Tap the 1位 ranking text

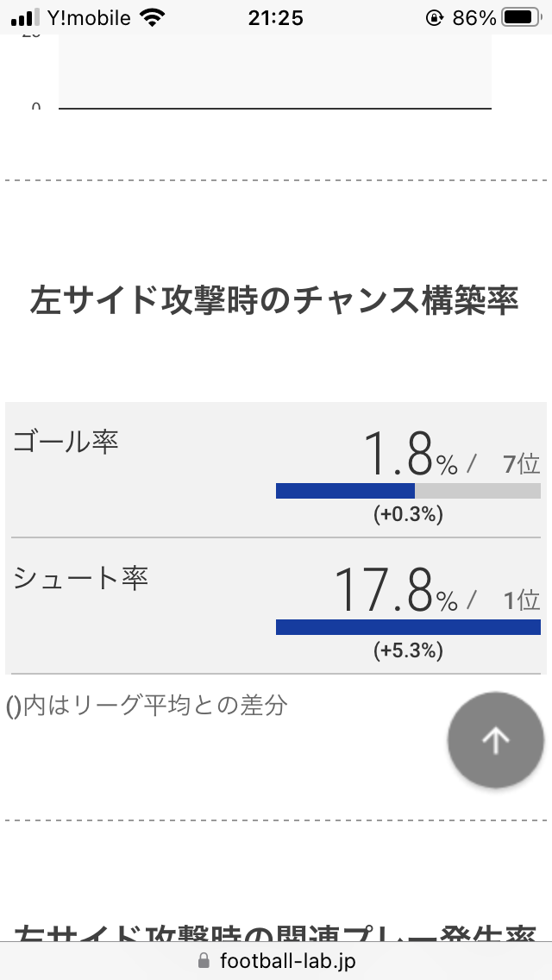[x=522, y=600]
